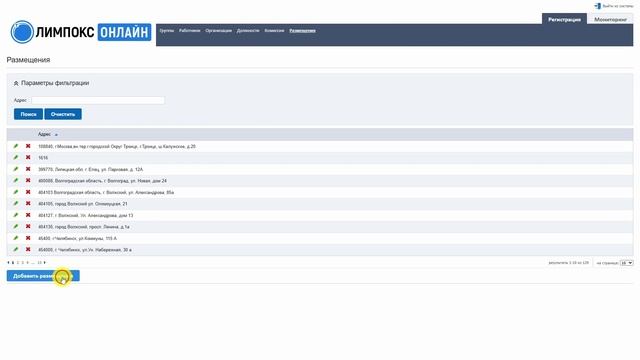Screen dimensions: 640x360
Task: Open the Организации menu item
Action: tap(218, 31)
